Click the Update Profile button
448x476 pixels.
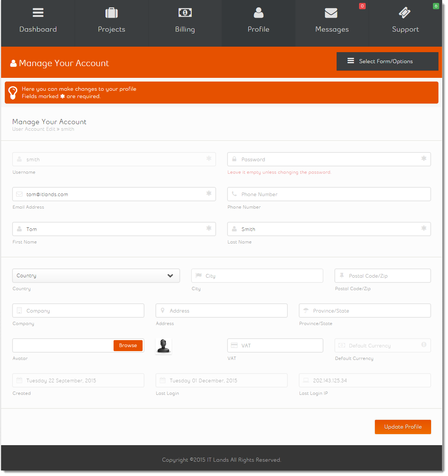(403, 427)
